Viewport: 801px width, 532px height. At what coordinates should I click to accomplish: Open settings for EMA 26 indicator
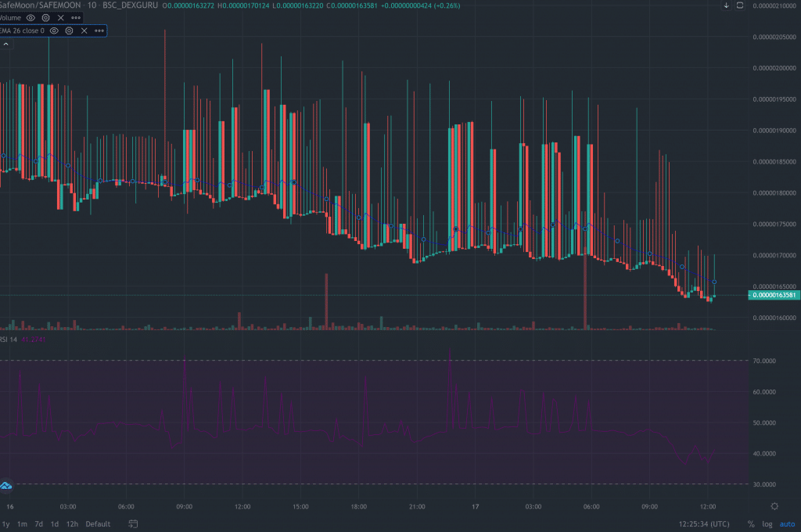[70, 31]
